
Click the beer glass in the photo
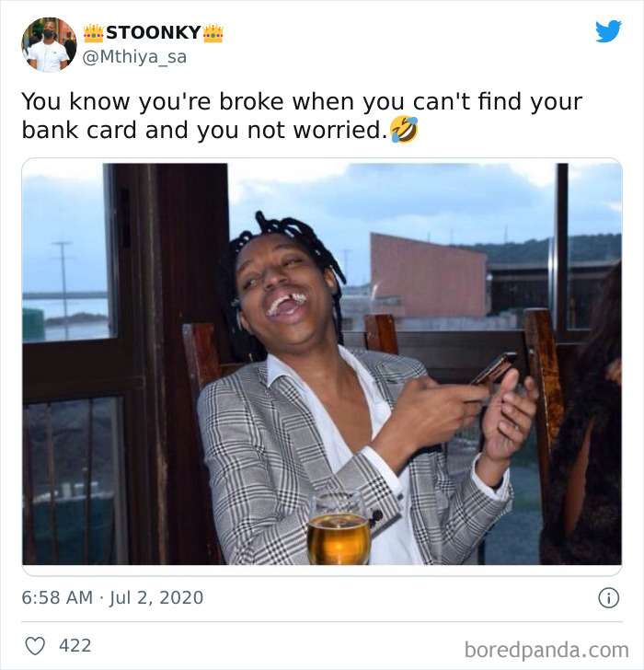[x=339, y=530]
